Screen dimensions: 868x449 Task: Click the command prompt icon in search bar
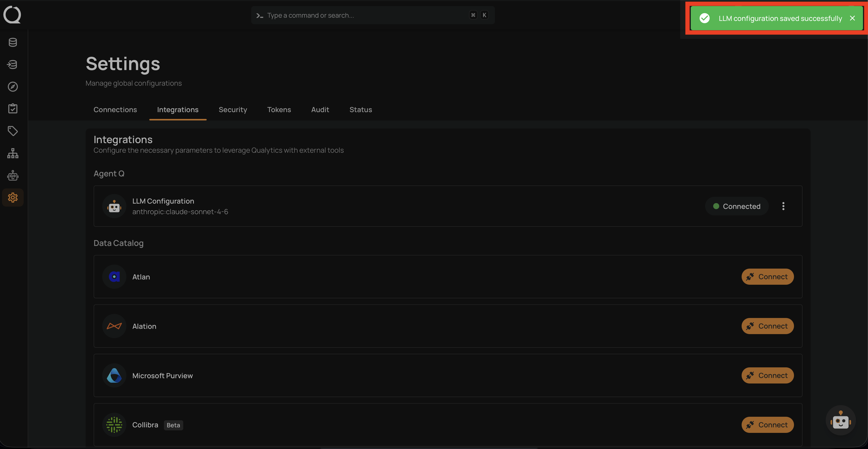coord(260,16)
